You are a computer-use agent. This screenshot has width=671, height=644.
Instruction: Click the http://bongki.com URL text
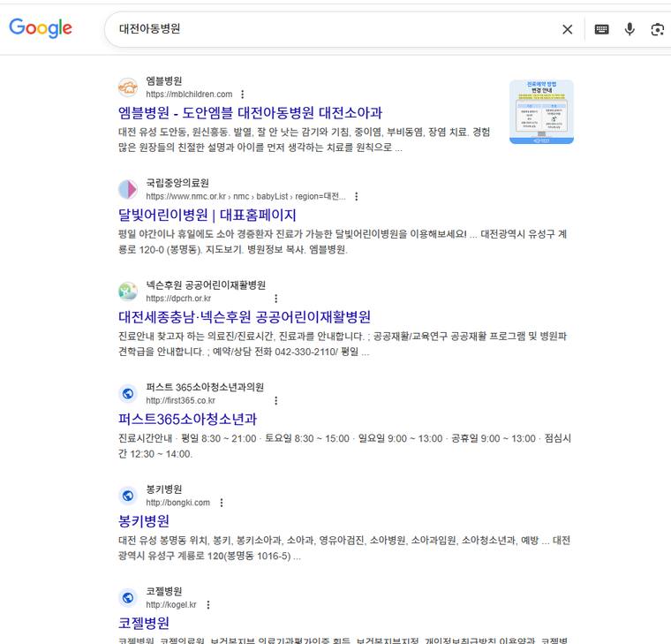[178, 503]
